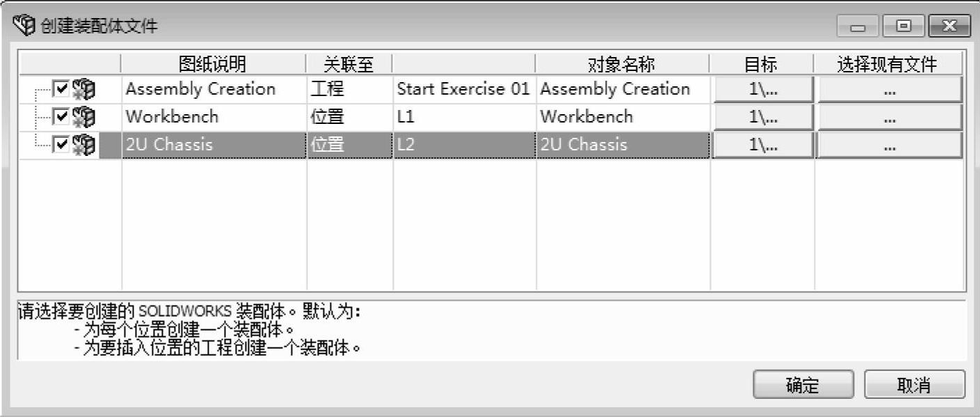The height and width of the screenshot is (417, 980).
Task: Open target path button for Assembly Creation
Action: (762, 90)
